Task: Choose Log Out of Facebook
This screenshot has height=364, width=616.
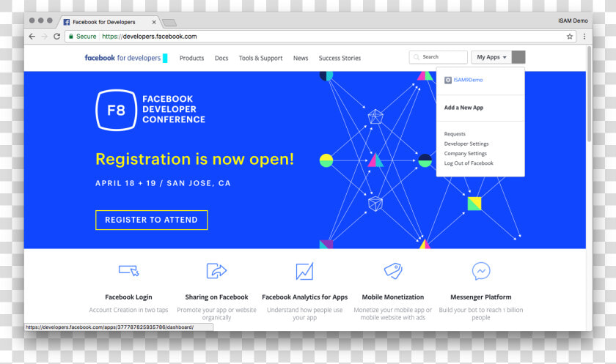Action: 469,163
